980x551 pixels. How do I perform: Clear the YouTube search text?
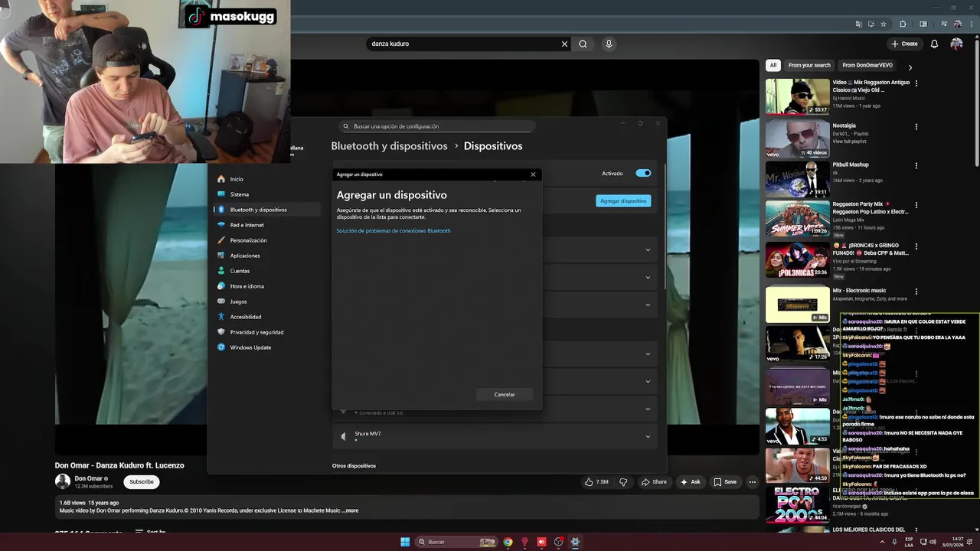[x=565, y=44]
